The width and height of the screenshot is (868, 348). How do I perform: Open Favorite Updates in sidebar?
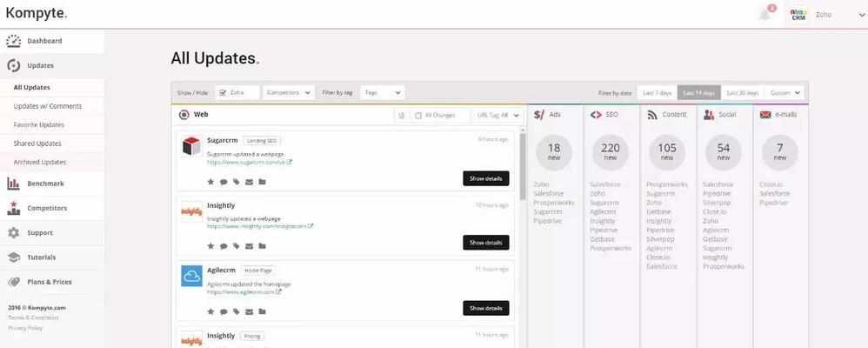coord(52,124)
